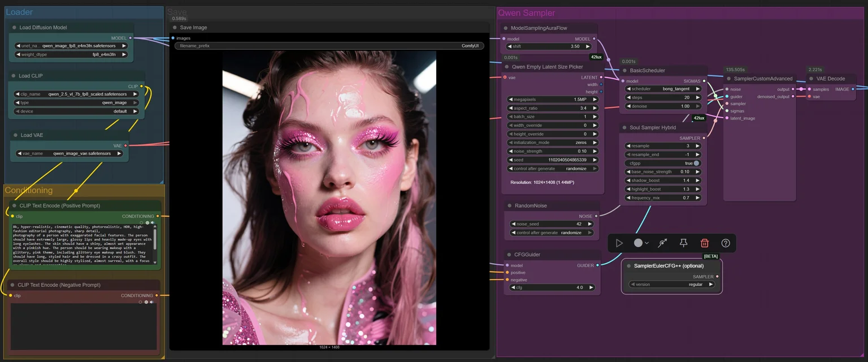Open the scheduler bong_tangent dropdown
This screenshot has width=868, height=362.
click(x=663, y=89)
